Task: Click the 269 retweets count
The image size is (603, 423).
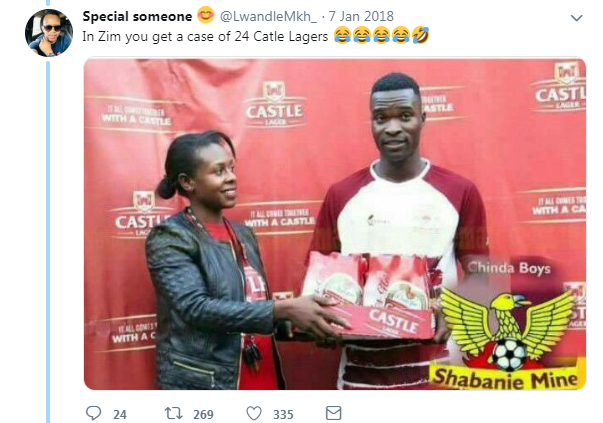Action: pyautogui.click(x=203, y=414)
